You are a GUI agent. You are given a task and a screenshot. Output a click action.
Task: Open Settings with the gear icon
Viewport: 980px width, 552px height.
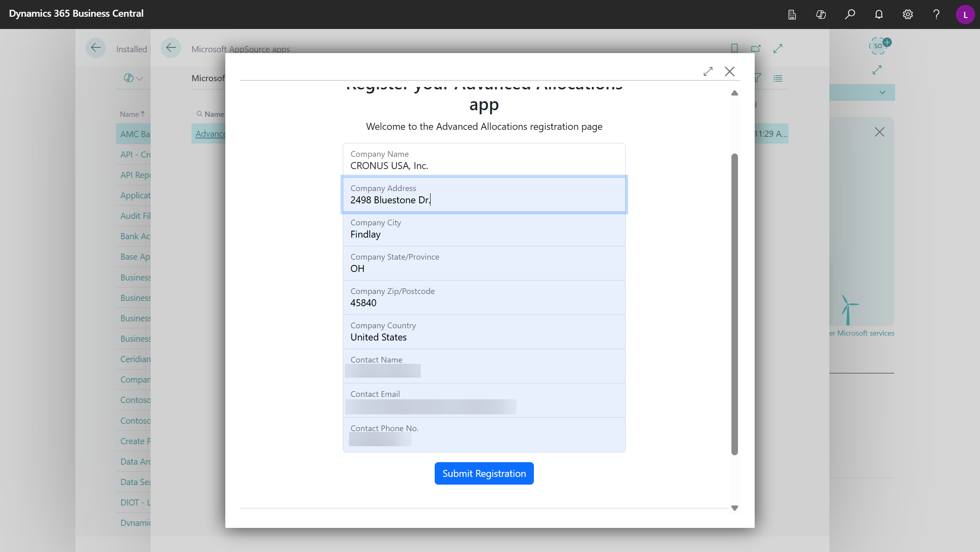[x=907, y=14]
